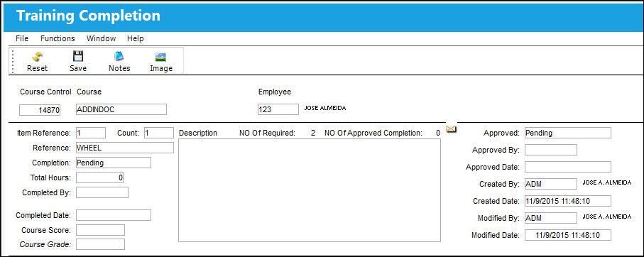The width and height of the screenshot is (644, 257).
Task: Click the Total Hours field
Action: 100,177
